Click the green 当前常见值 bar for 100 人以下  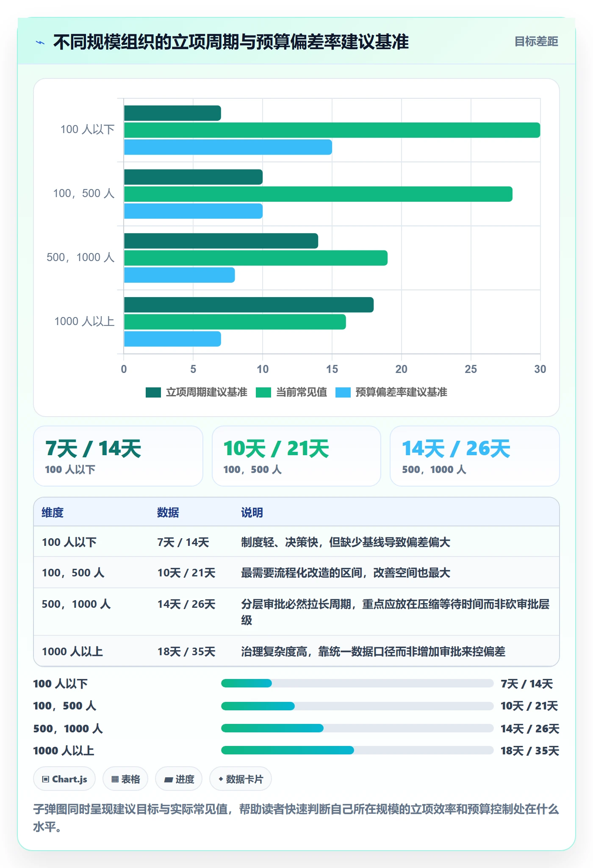332,130
